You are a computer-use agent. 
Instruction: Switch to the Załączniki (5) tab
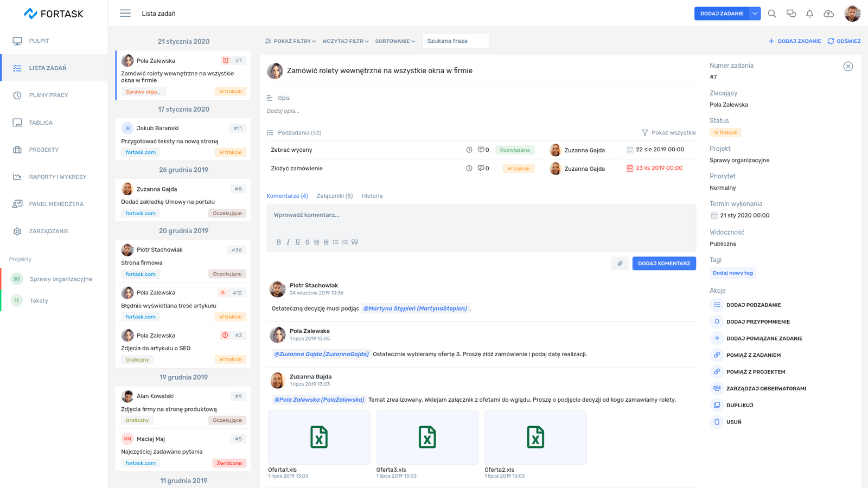tap(334, 196)
